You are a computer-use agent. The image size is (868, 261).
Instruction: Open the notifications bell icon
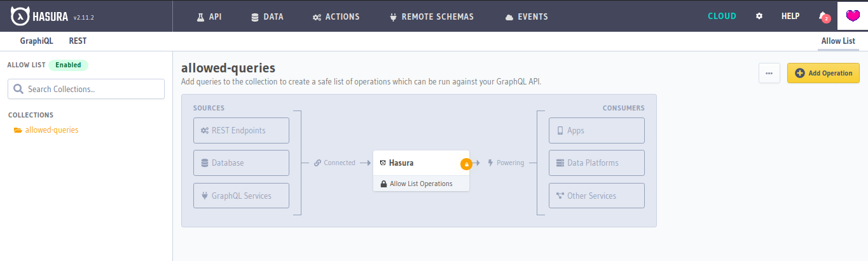pos(823,17)
